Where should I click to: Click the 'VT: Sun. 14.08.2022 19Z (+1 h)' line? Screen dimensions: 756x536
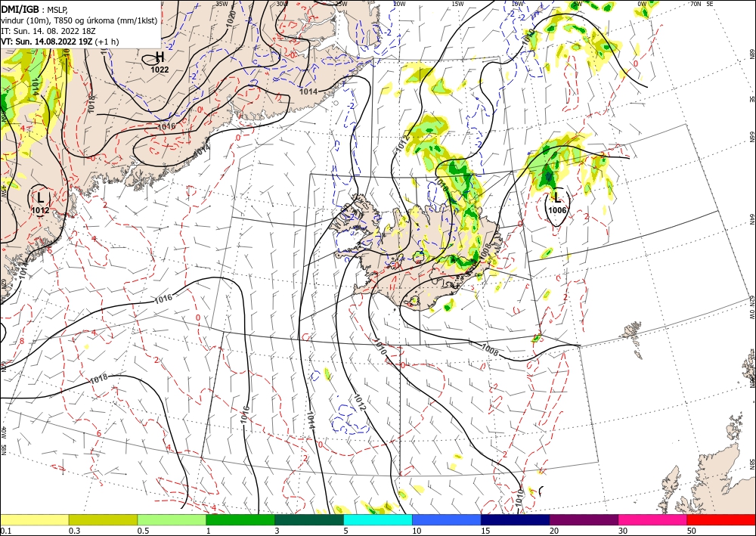click(x=60, y=42)
